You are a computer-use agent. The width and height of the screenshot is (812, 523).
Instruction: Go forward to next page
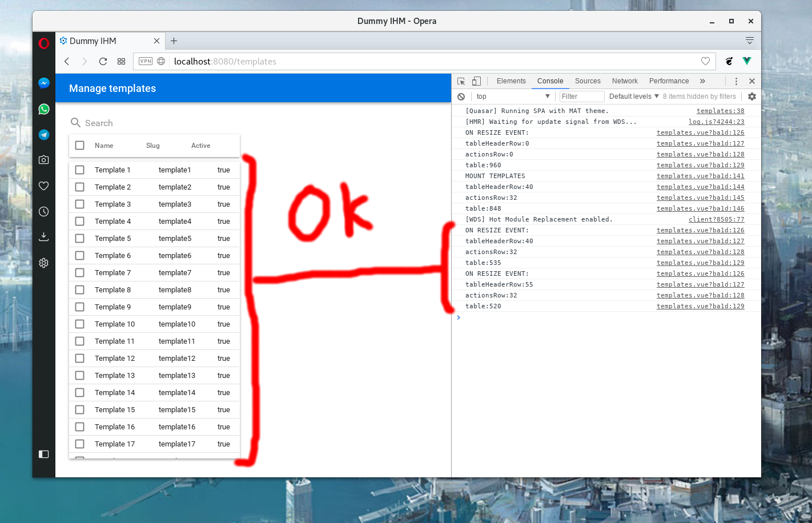pos(85,61)
